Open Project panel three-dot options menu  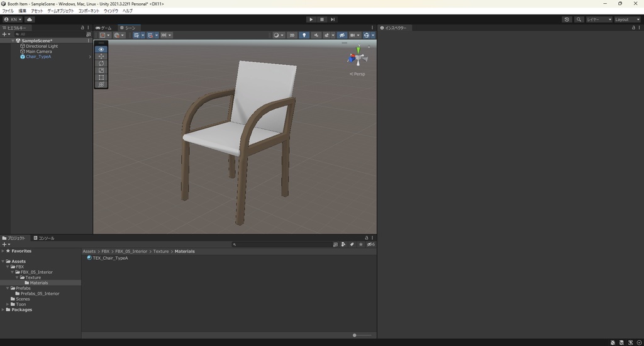click(x=372, y=238)
